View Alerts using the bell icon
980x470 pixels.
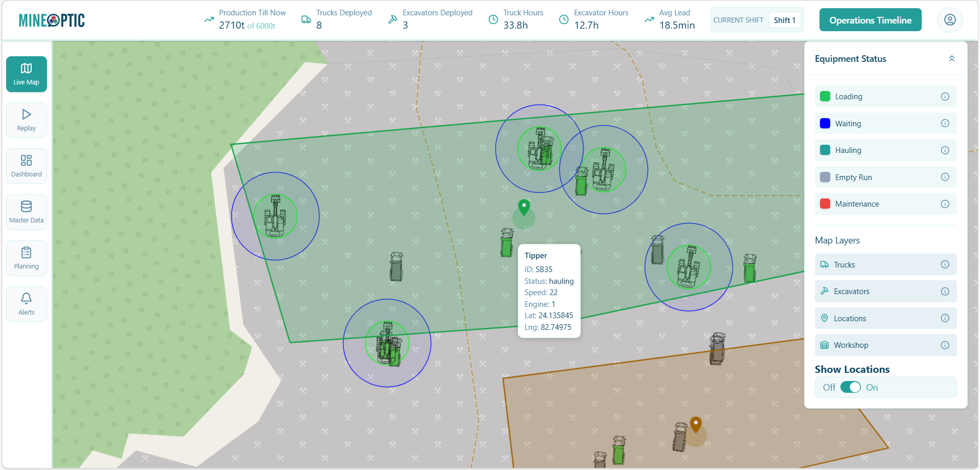(26, 304)
